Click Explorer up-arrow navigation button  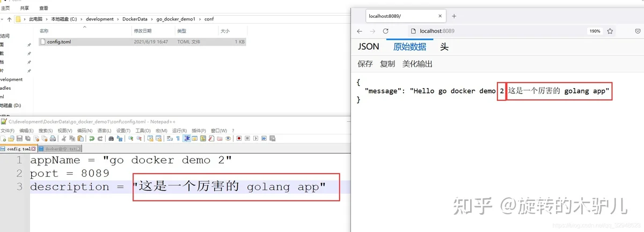point(9,19)
